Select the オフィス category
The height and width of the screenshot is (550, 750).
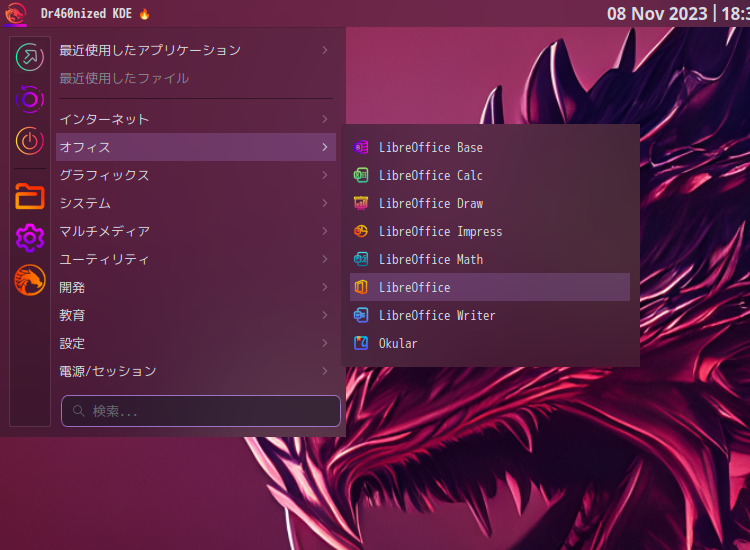click(196, 147)
